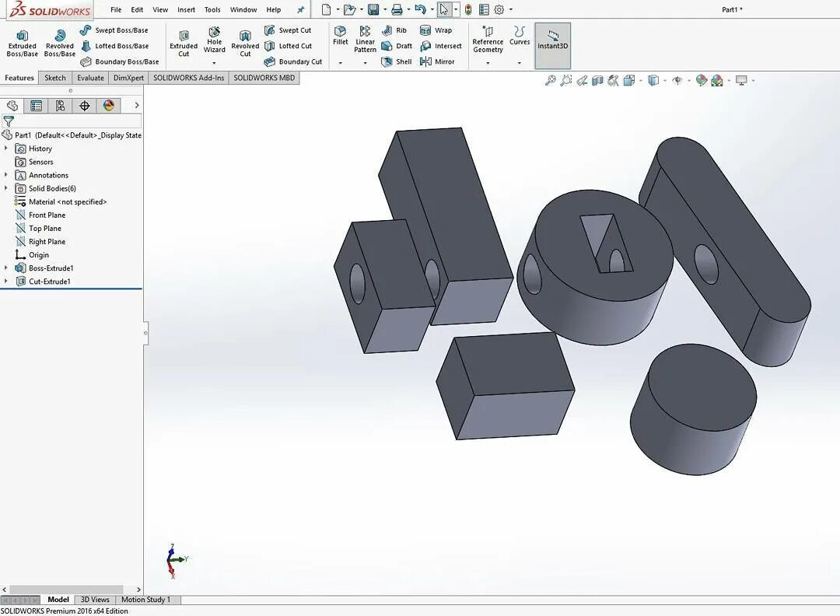Open the Fillet dropdown arrow
The image size is (840, 616).
click(x=340, y=63)
